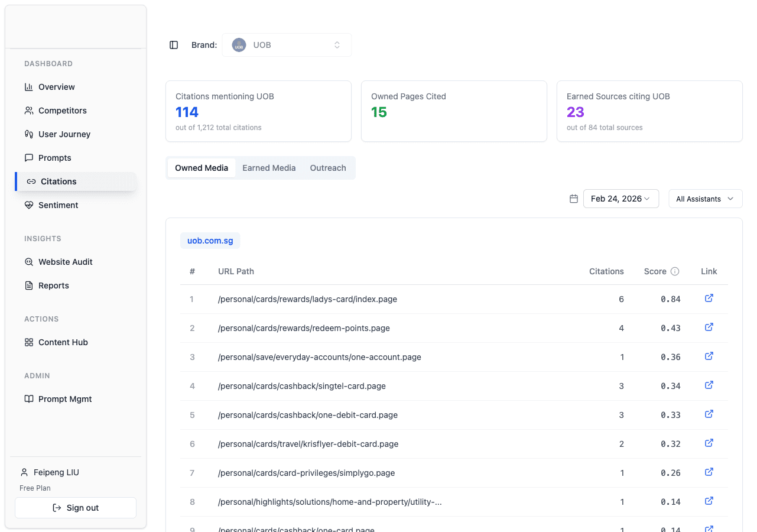Toggle the sidebar collapse icon near Brand

174,44
